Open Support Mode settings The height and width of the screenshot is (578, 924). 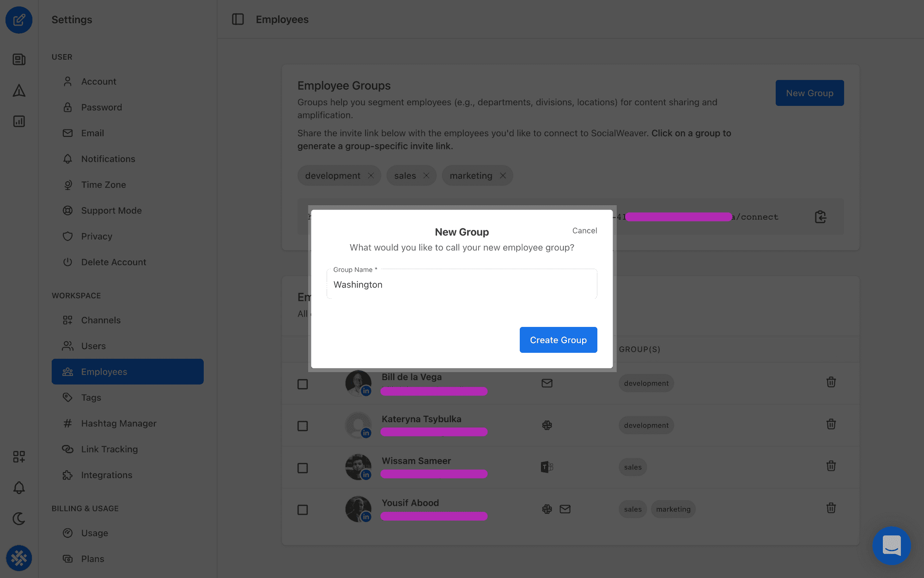(128, 210)
